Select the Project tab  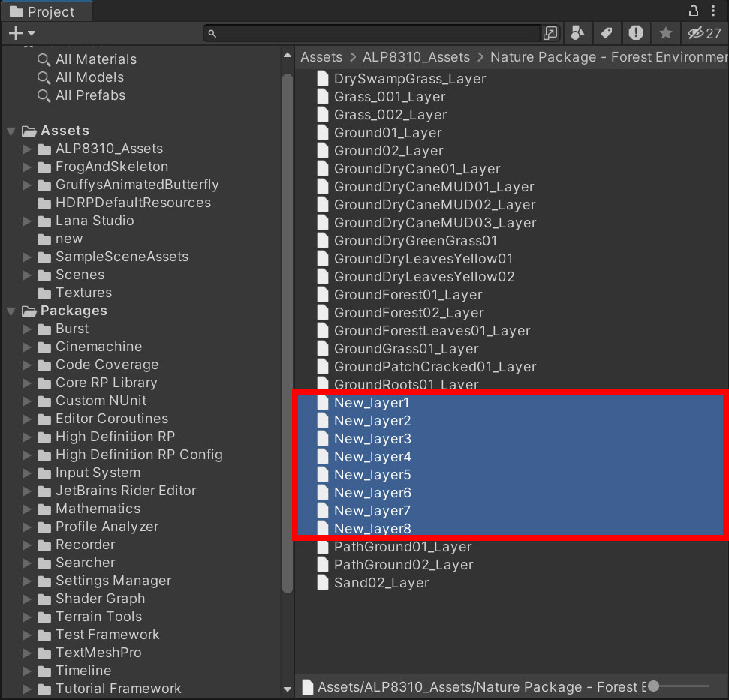point(46,11)
